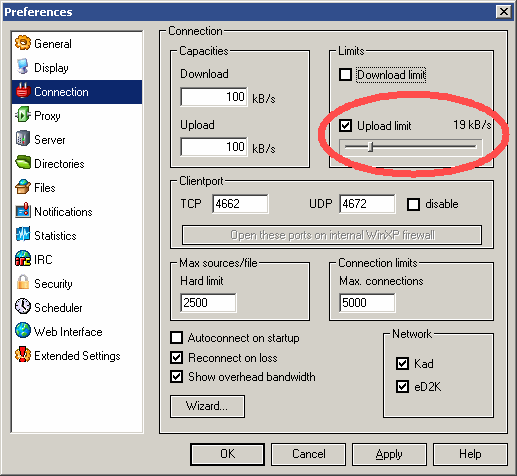The image size is (517, 476).
Task: Open the Web Interface label
Action: pos(68,332)
